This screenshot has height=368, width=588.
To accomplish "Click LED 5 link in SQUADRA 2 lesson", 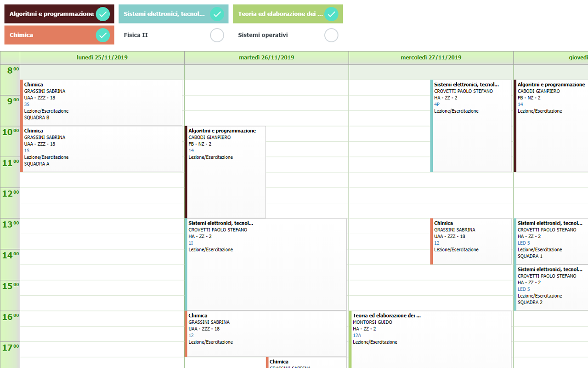I will coord(524,289).
